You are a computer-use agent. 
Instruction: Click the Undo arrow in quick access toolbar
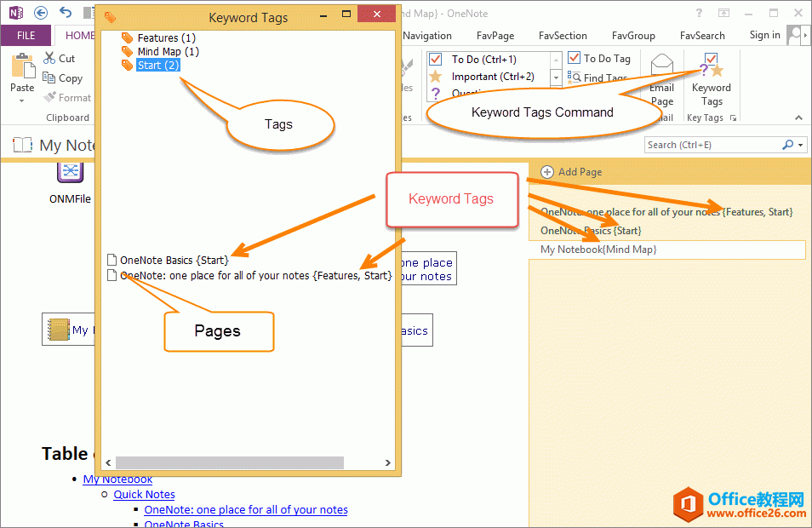(x=66, y=13)
